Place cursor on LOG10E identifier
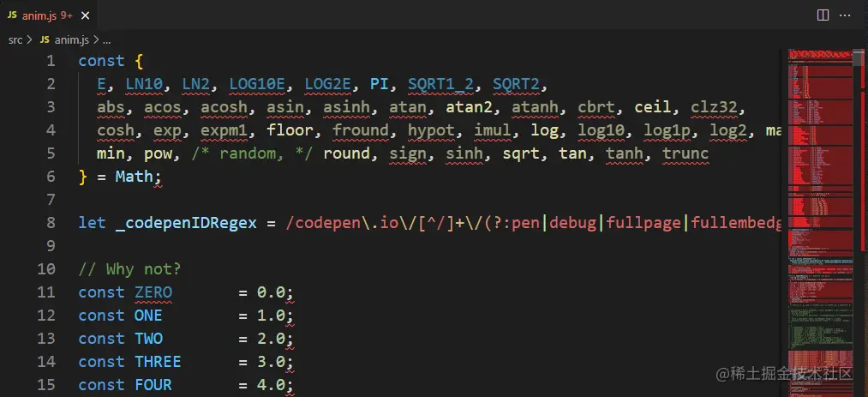Viewport: 868px width, 397px height. [x=257, y=84]
